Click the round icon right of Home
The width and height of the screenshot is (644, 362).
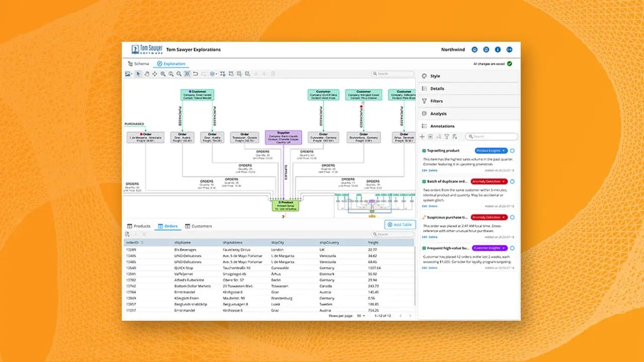coord(486,50)
